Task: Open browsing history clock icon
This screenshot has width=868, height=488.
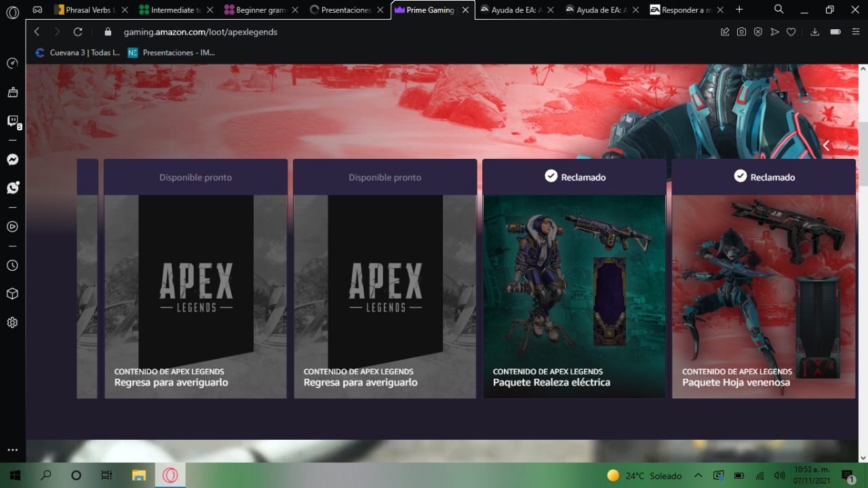Action: point(12,265)
